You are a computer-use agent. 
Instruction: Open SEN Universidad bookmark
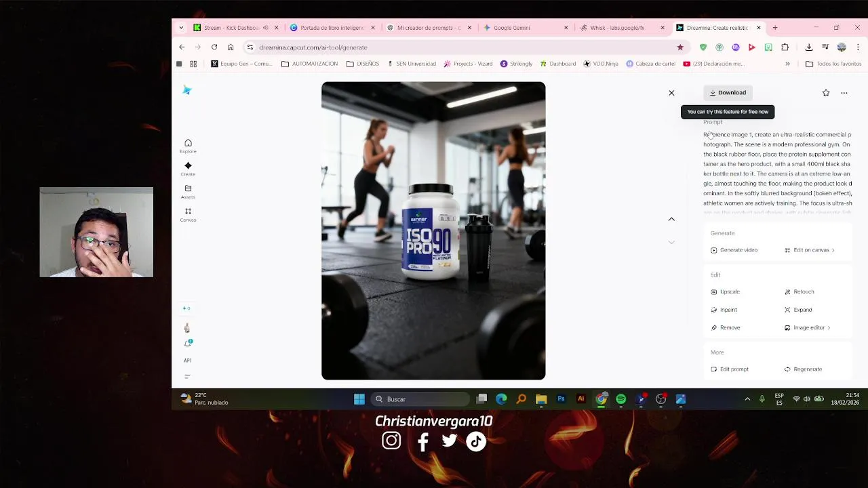(x=412, y=64)
